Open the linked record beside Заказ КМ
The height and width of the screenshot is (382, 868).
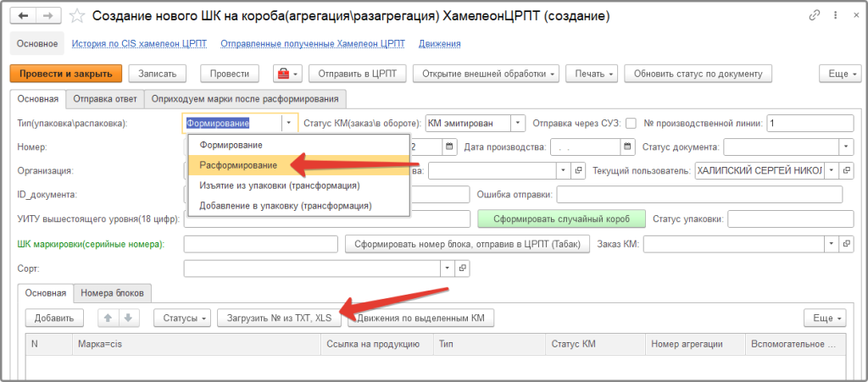(x=848, y=243)
